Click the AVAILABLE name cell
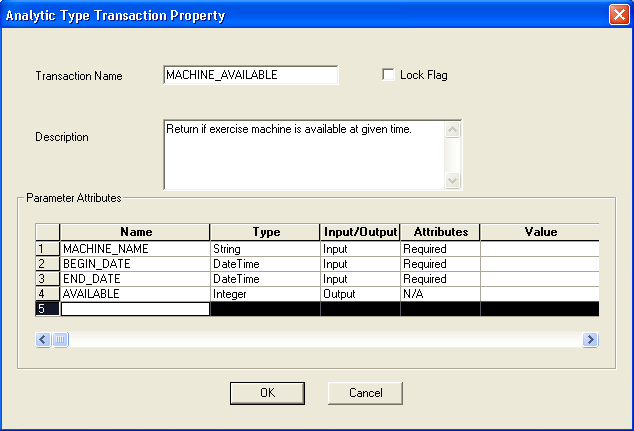The height and width of the screenshot is (431, 634). point(135,294)
